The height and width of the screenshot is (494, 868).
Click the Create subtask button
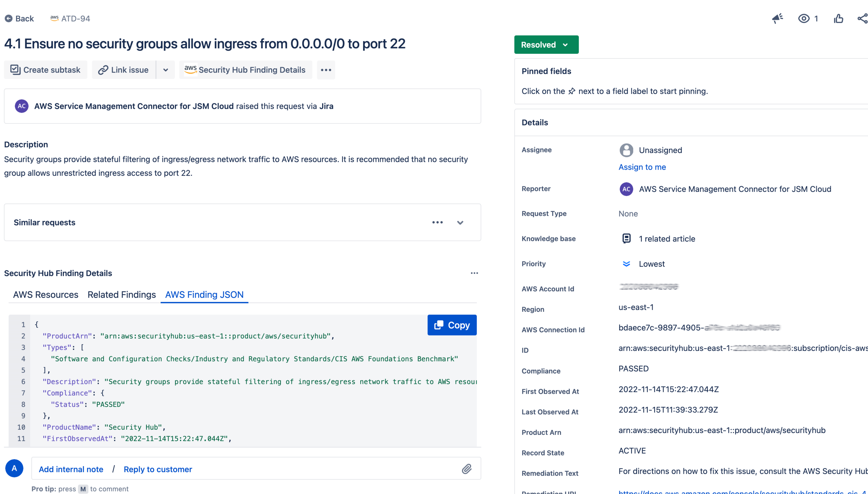pyautogui.click(x=45, y=70)
